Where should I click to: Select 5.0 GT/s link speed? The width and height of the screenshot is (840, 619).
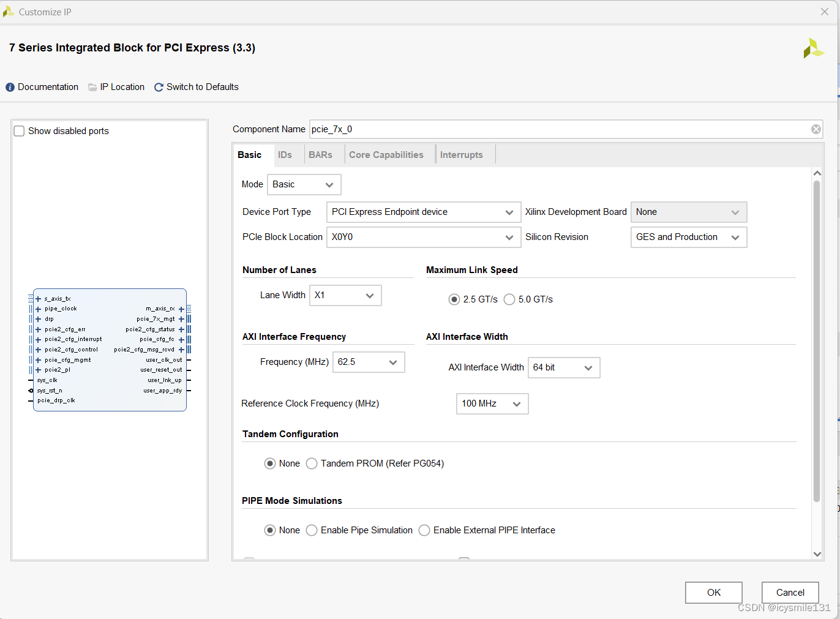(509, 299)
